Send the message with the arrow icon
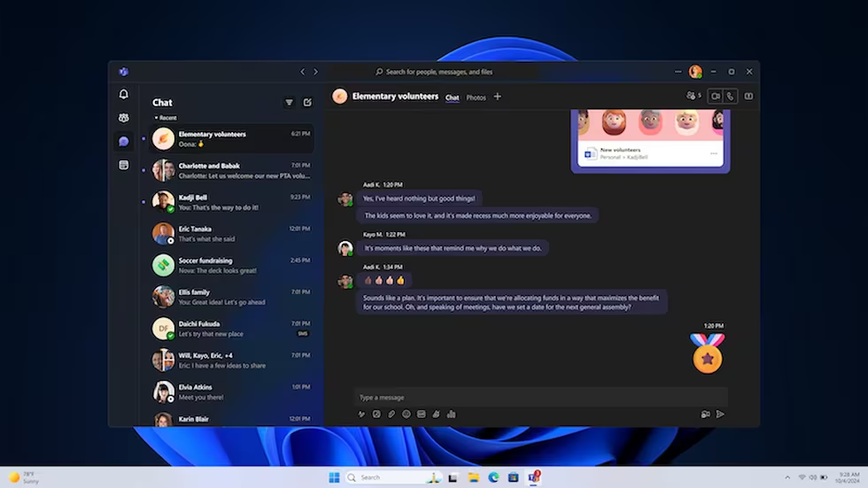This screenshot has height=488, width=868. click(720, 414)
